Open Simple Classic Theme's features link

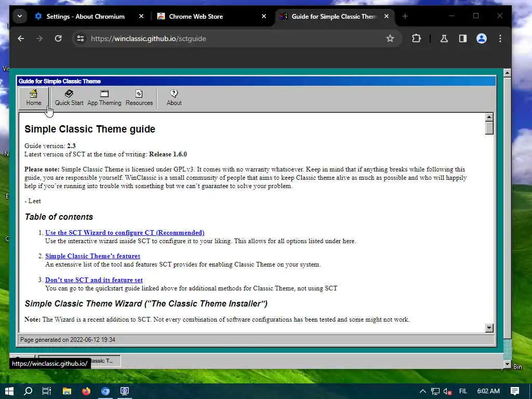click(x=92, y=256)
